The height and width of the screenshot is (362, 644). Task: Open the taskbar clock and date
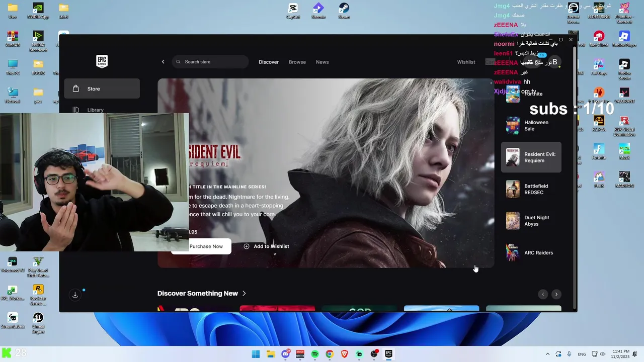click(x=620, y=354)
